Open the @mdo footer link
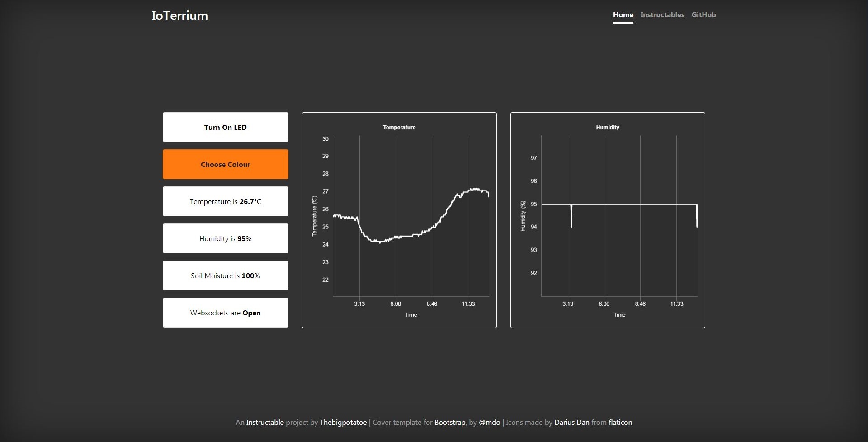Screen dimensions: 868x442 pos(489,422)
